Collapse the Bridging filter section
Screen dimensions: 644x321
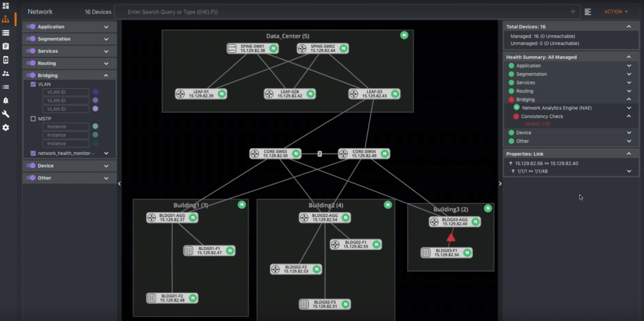[106, 76]
